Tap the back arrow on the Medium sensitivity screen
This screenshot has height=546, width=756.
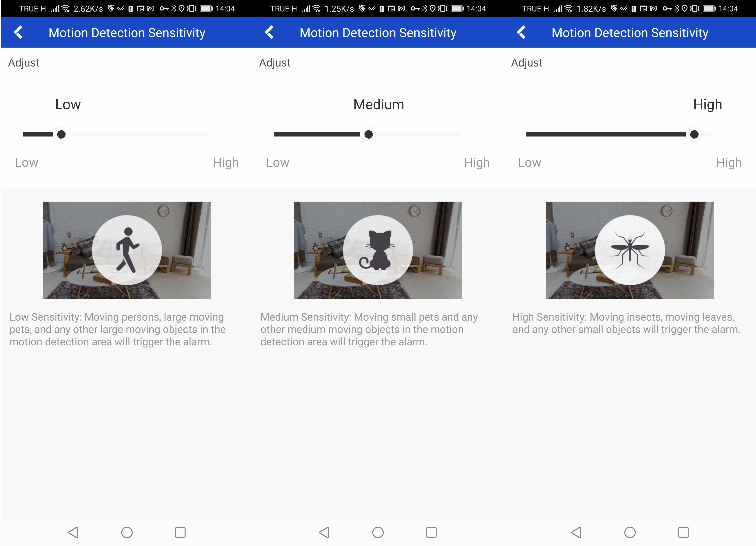[x=269, y=32]
